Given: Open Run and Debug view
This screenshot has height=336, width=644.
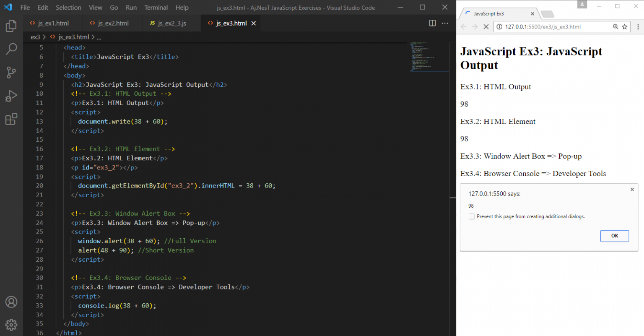Looking at the screenshot, I should (11, 96).
